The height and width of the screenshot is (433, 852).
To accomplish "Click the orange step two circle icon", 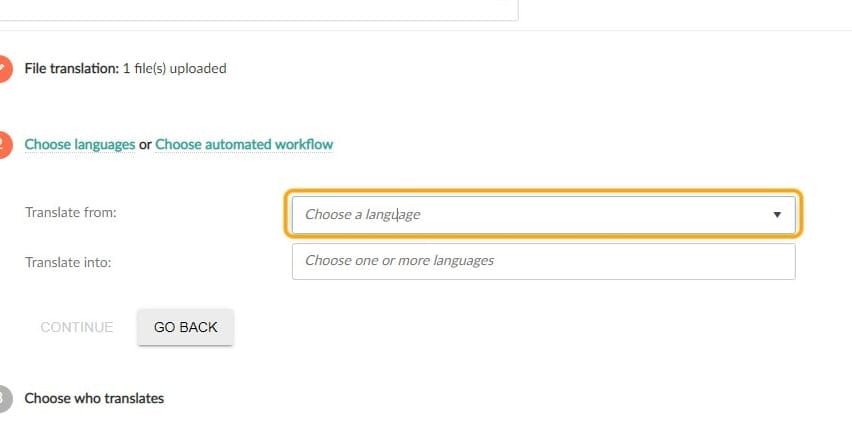I will 3,144.
